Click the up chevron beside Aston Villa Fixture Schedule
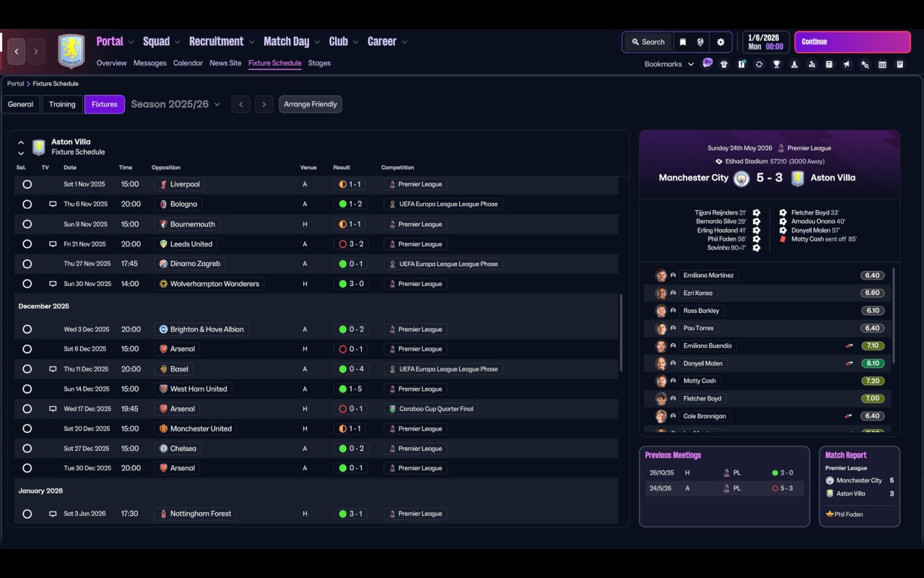The width and height of the screenshot is (924, 578). tap(21, 142)
